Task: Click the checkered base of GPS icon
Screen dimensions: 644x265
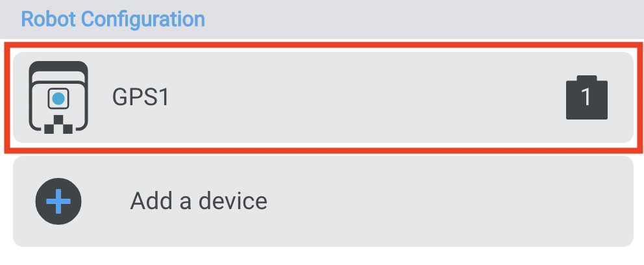Action: (x=58, y=125)
